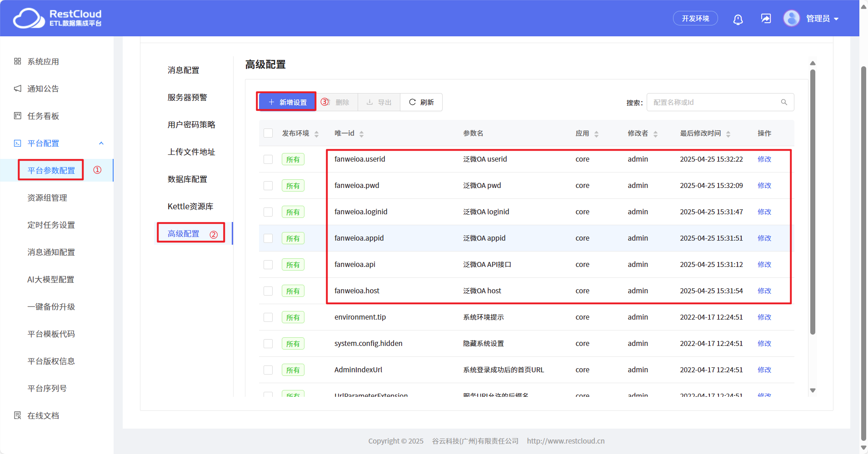The height and width of the screenshot is (454, 868).
Task: Click 修改 link for fanweioa.host
Action: pos(764,291)
